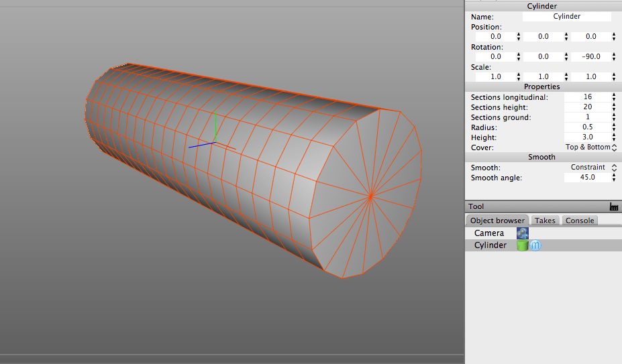Click the Rotation field showing -90.0

pos(590,57)
